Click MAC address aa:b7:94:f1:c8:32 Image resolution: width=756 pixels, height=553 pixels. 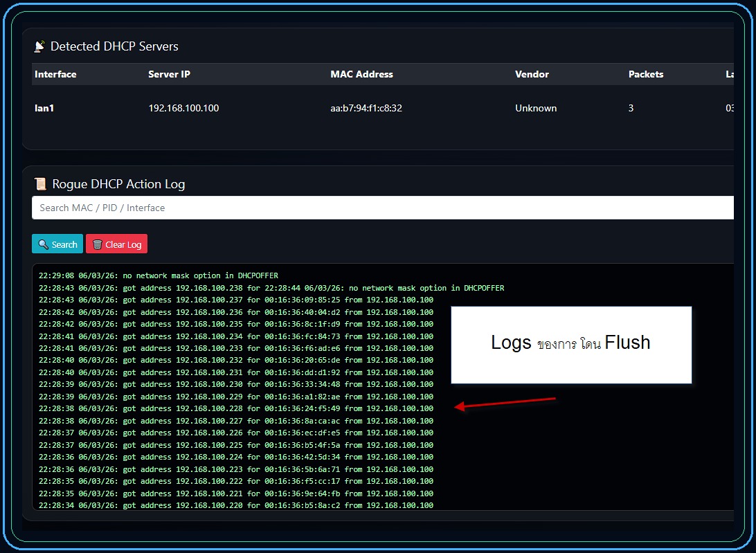366,108
